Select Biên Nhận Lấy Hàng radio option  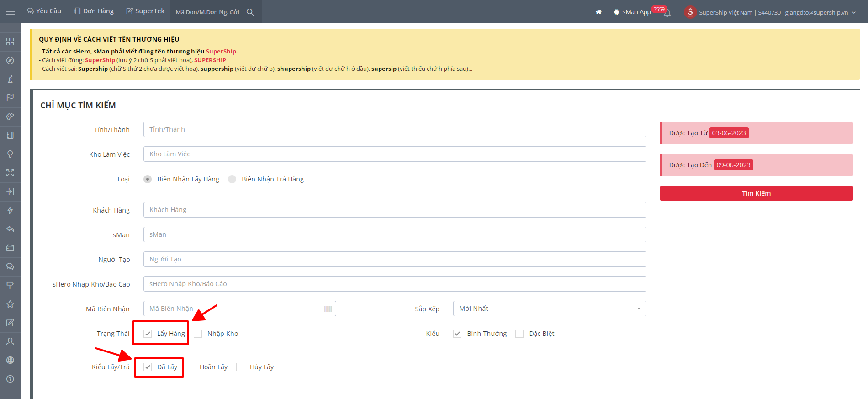tap(148, 179)
